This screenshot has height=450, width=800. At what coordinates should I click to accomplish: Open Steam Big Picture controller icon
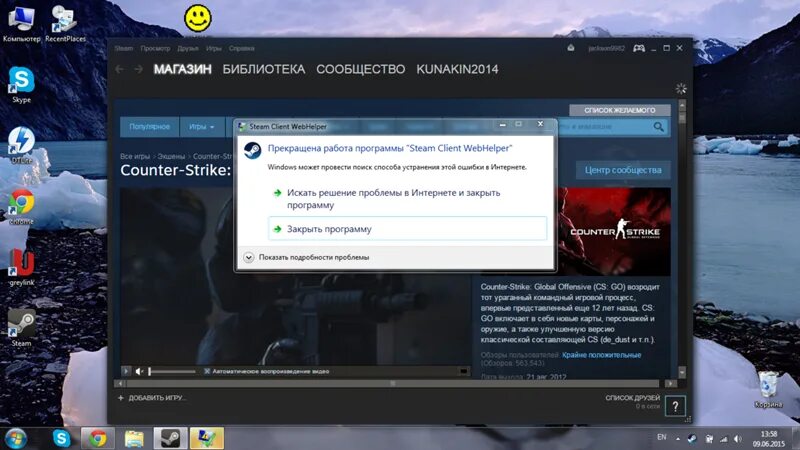(638, 48)
